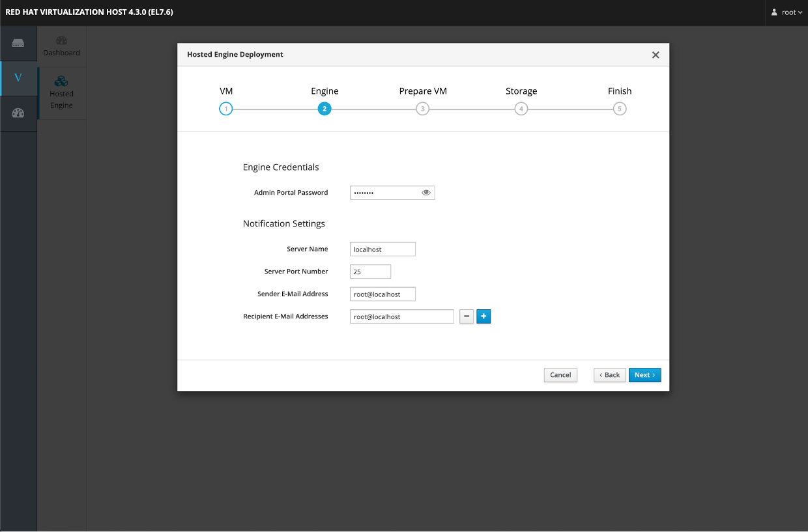
Task: Show the Admin Portal password with the eye icon
Action: pyautogui.click(x=426, y=193)
